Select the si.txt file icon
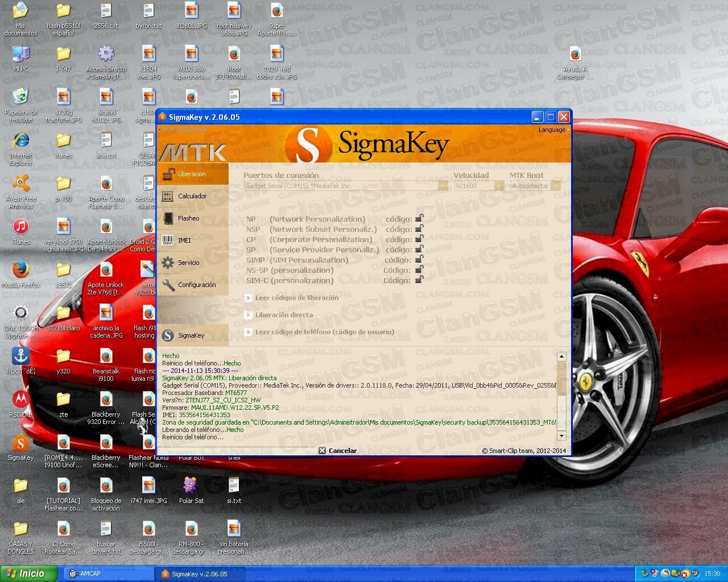 pyautogui.click(x=234, y=490)
